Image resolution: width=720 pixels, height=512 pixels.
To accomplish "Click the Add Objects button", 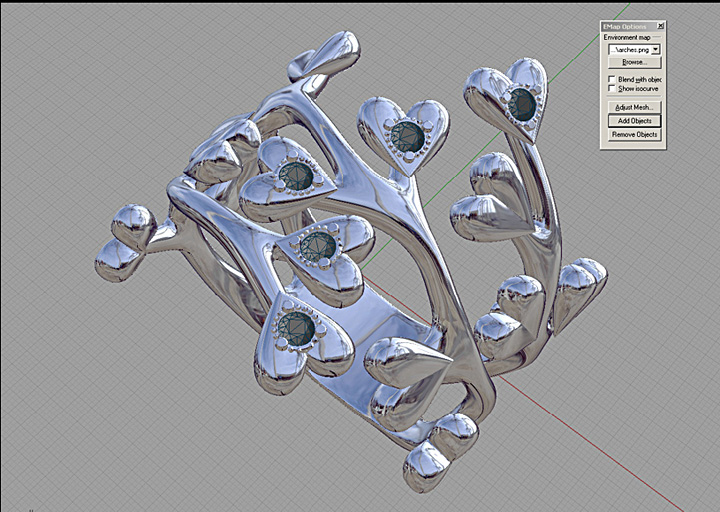I will [634, 121].
